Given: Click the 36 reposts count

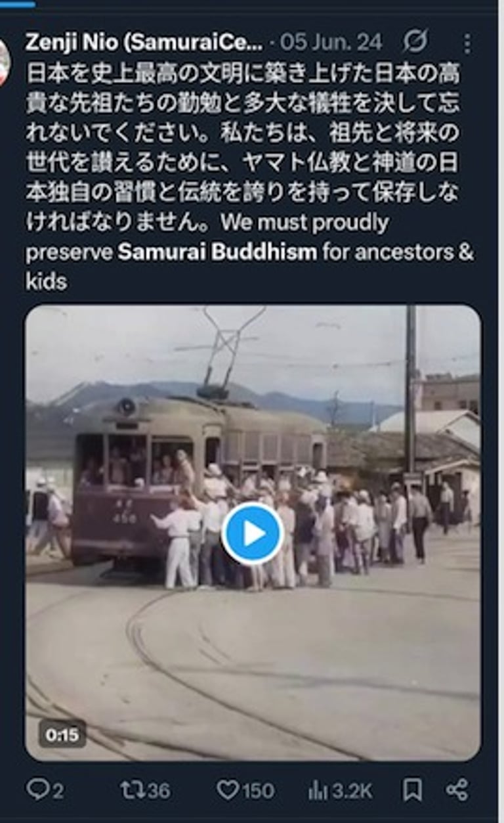Looking at the screenshot, I should [157, 791].
